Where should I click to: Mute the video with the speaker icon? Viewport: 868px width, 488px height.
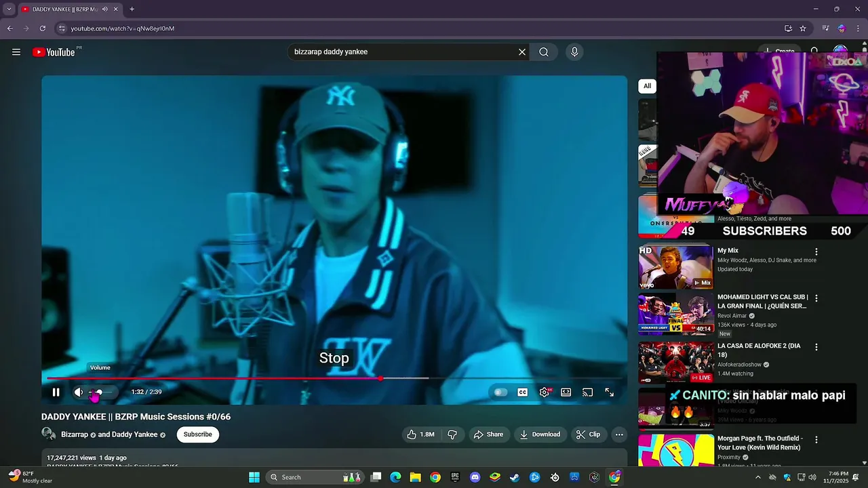click(79, 392)
